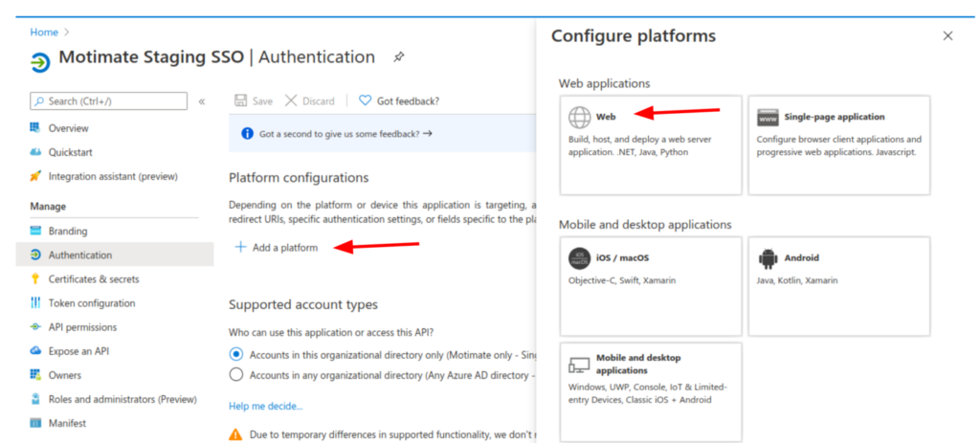Open the Certificates & secrets menu item
The width and height of the screenshot is (980, 443).
tap(93, 279)
